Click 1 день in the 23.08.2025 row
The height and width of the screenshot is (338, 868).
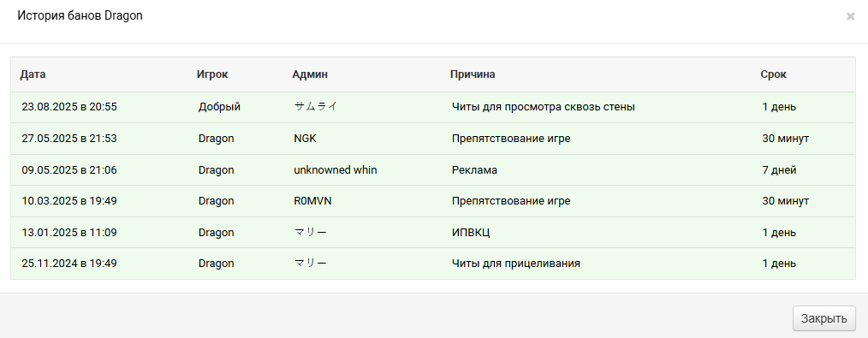(x=779, y=107)
